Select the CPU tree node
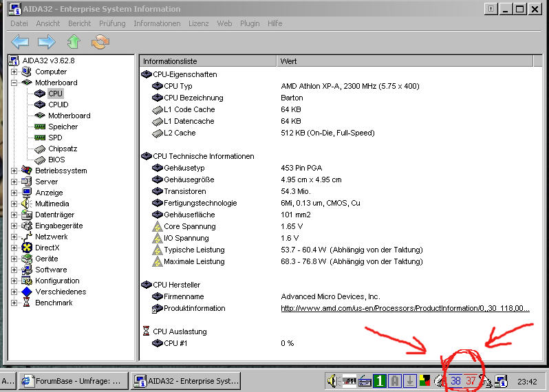Image resolution: width=549 pixels, height=392 pixels. 55,94
